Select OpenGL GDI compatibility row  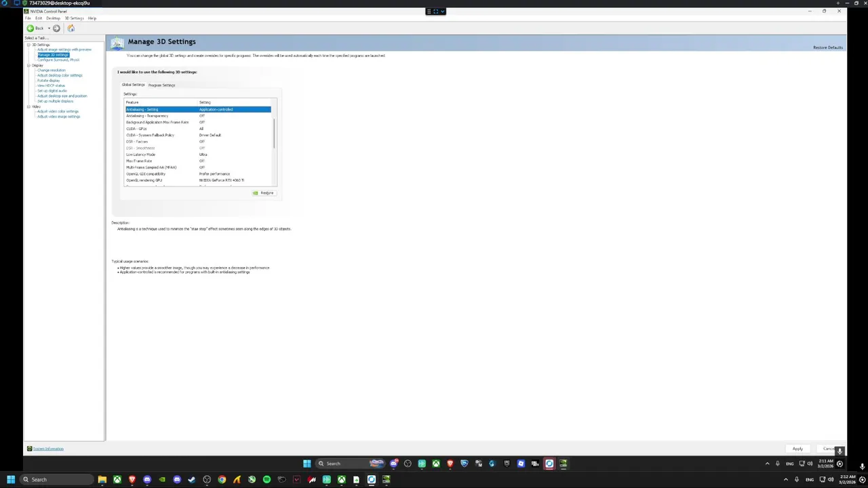coord(198,174)
